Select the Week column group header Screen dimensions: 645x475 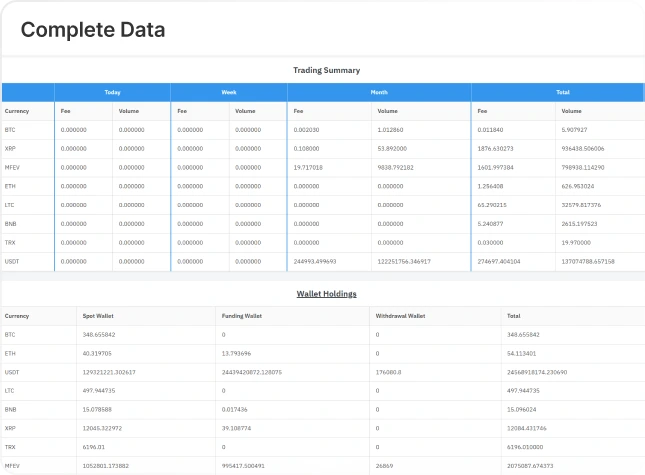click(x=229, y=92)
